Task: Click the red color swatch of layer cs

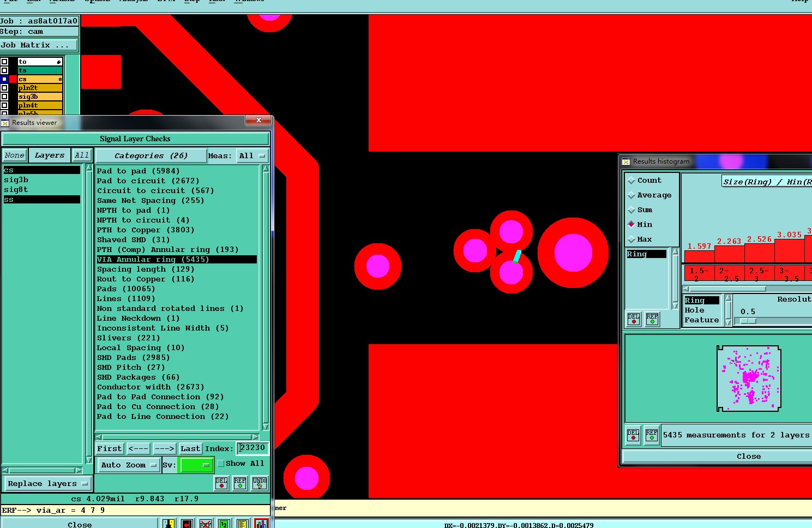Action: click(13, 79)
